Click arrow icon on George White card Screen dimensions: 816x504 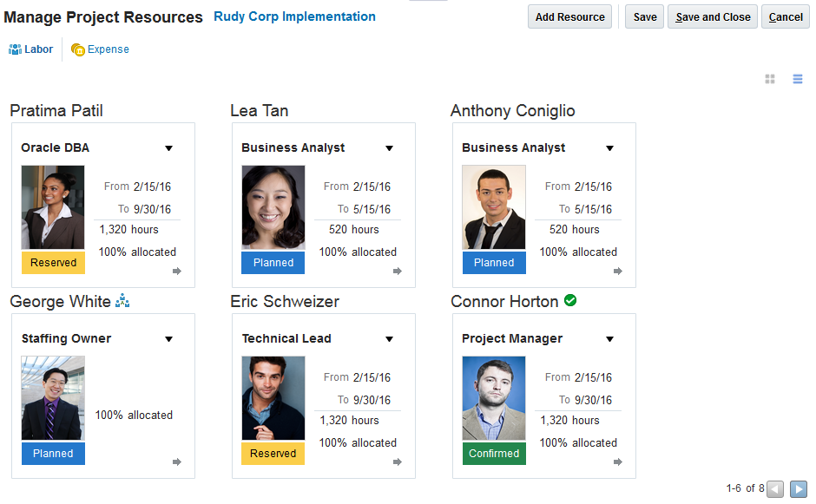pos(177,462)
